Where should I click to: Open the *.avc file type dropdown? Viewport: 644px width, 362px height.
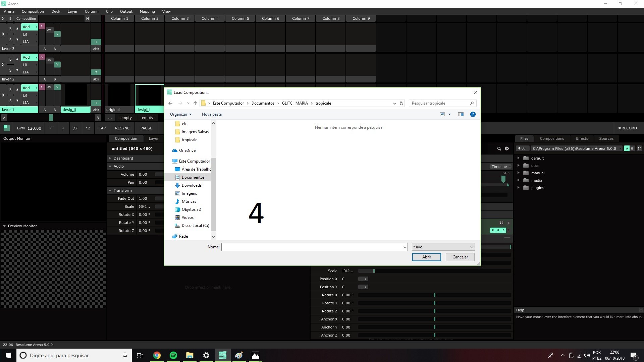tap(443, 247)
